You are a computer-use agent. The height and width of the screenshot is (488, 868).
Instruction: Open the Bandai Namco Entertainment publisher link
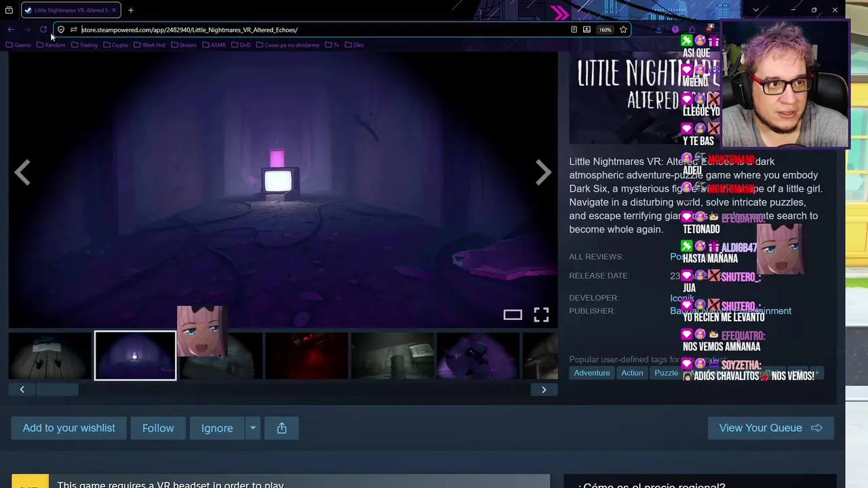[731, 311]
